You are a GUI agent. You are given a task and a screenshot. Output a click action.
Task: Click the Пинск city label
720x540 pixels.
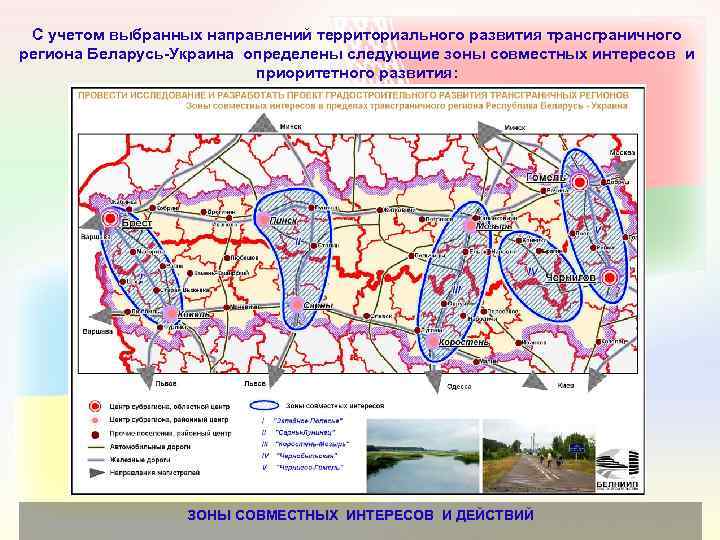tap(283, 220)
